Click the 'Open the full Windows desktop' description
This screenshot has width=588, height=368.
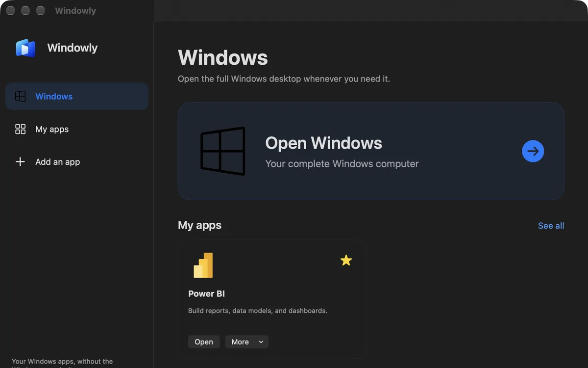(x=284, y=79)
